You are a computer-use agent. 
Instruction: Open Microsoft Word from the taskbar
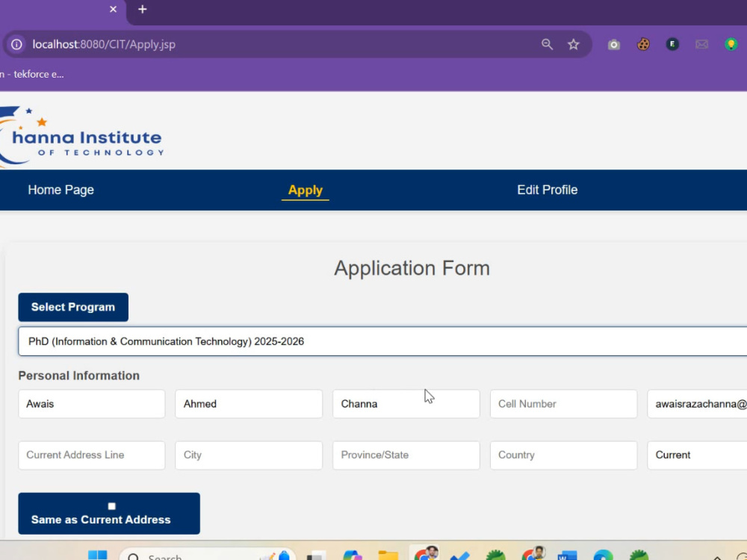[567, 556]
